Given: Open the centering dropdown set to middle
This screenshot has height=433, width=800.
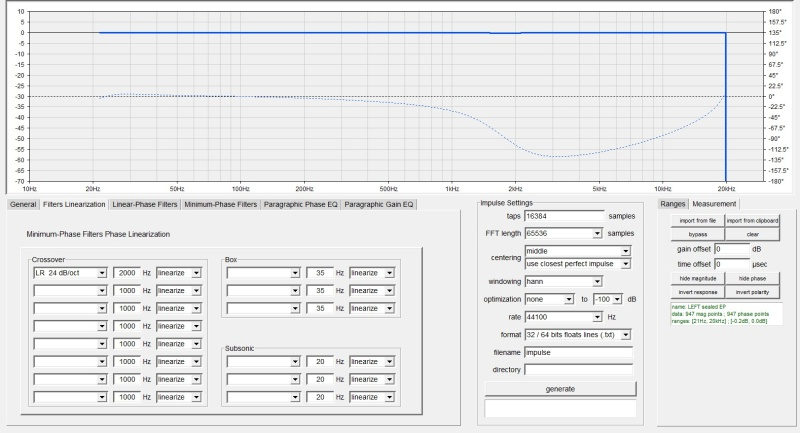Looking at the screenshot, I should click(x=578, y=251).
